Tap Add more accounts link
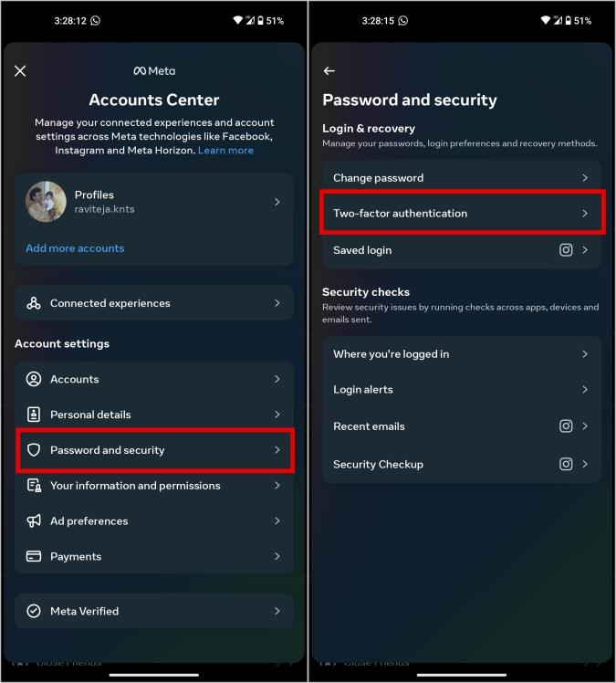Screen dimensions: 616x683 click(75, 248)
